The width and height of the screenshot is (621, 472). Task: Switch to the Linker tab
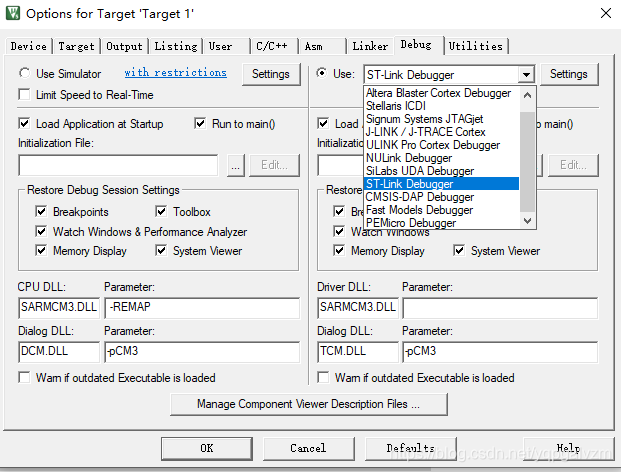[x=370, y=46]
